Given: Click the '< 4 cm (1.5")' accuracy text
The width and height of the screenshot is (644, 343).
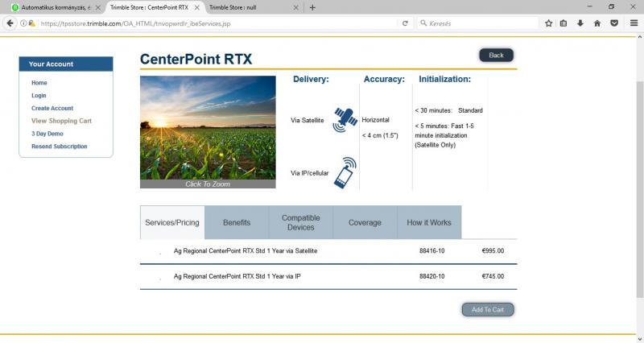Looking at the screenshot, I should [x=380, y=135].
